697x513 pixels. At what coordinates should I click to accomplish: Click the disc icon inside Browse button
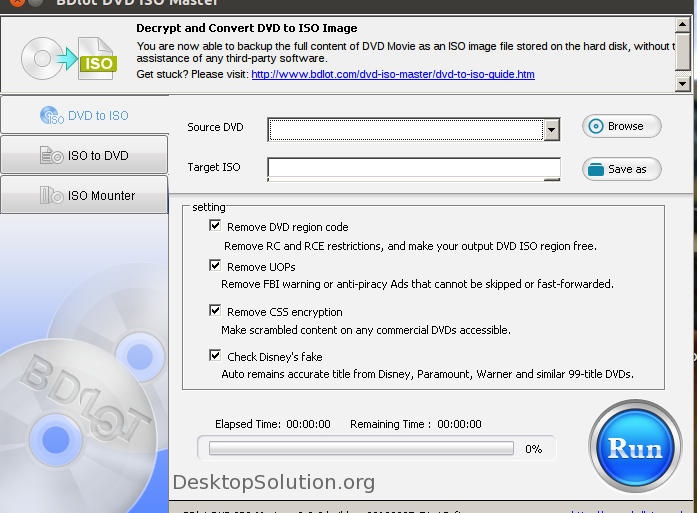pos(596,126)
